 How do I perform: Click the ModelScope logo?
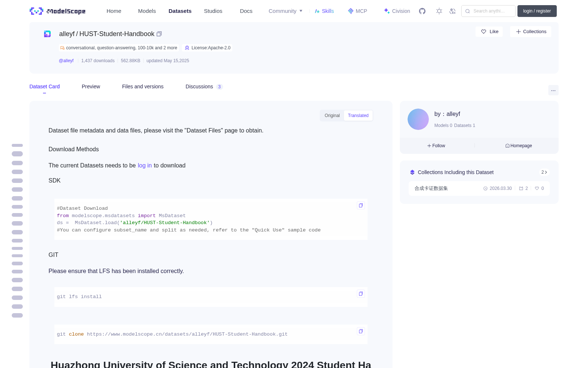tap(57, 11)
